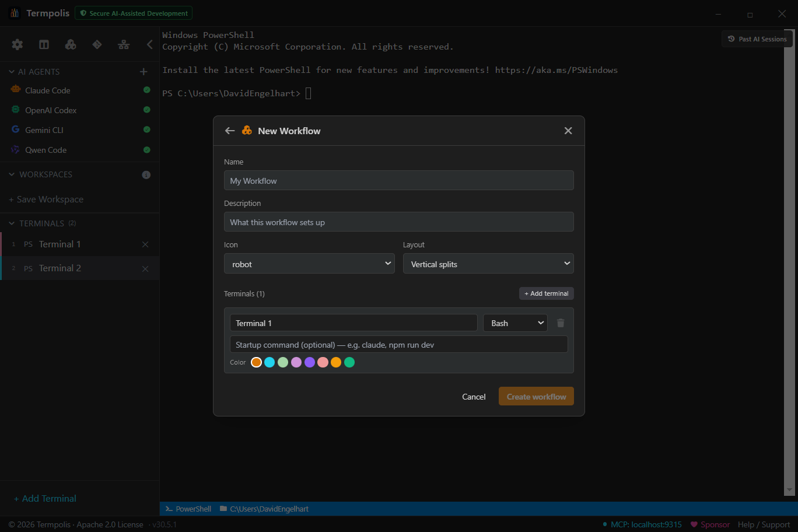Click the Create workflow button
Viewport: 798px width, 532px height.
(x=536, y=397)
